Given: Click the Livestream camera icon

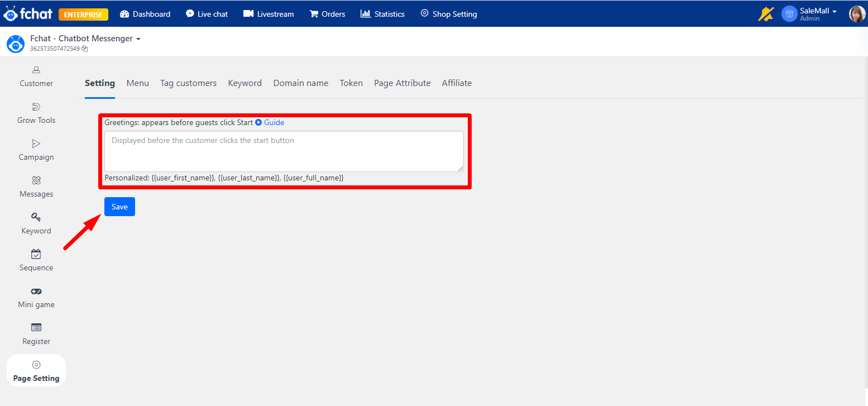Looking at the screenshot, I should tap(248, 14).
